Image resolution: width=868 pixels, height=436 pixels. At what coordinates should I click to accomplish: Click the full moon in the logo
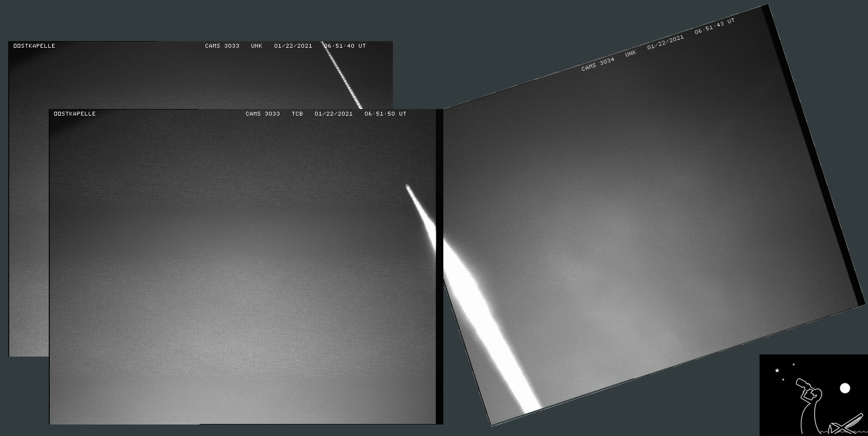845,388
